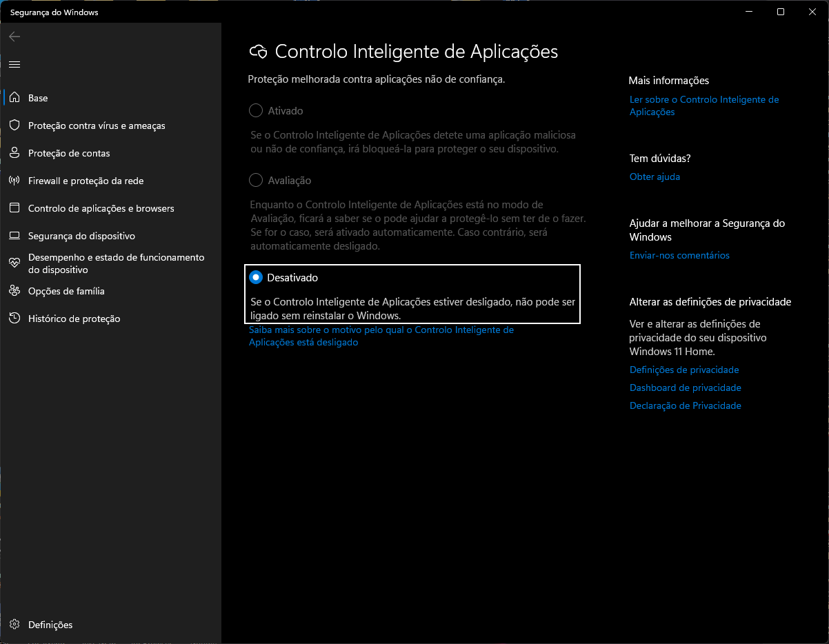Click the device performance heart icon
Screen dimensions: 829x644
[x=14, y=263]
